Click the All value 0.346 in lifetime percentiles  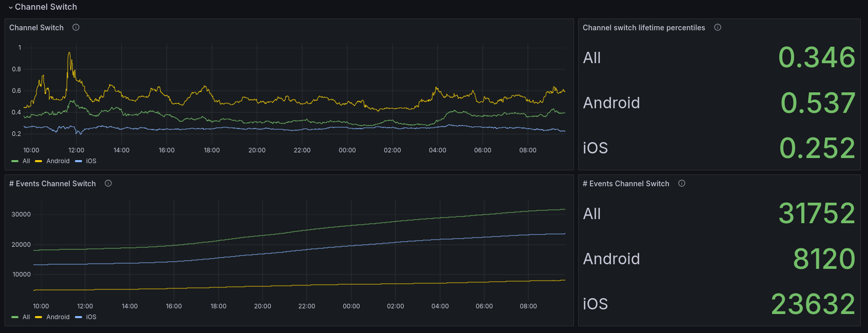pos(817,57)
